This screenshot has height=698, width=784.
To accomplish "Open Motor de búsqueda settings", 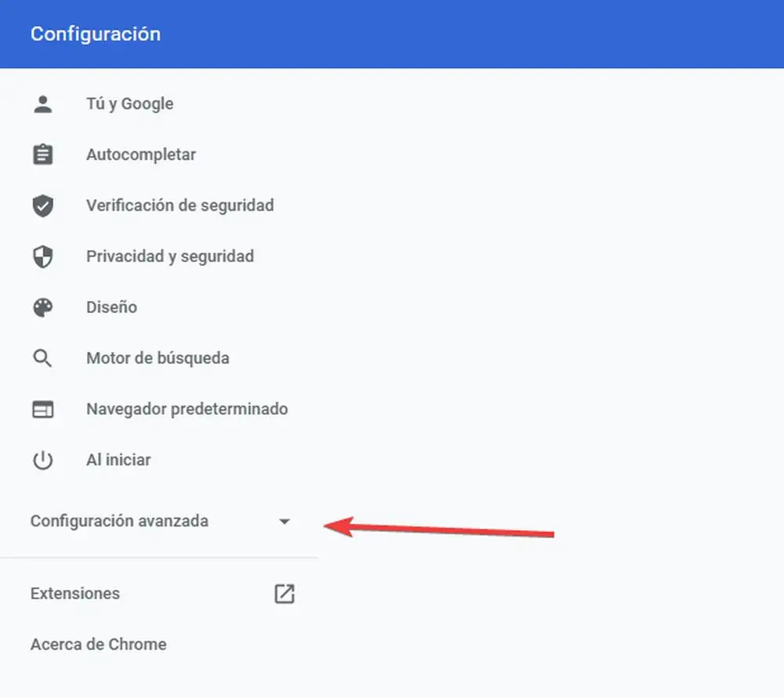I will click(158, 358).
